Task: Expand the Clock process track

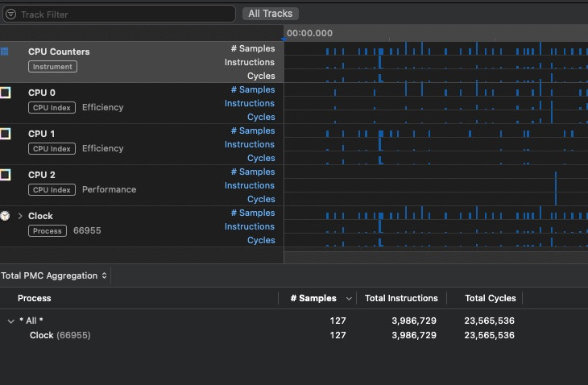Action: click(x=20, y=216)
